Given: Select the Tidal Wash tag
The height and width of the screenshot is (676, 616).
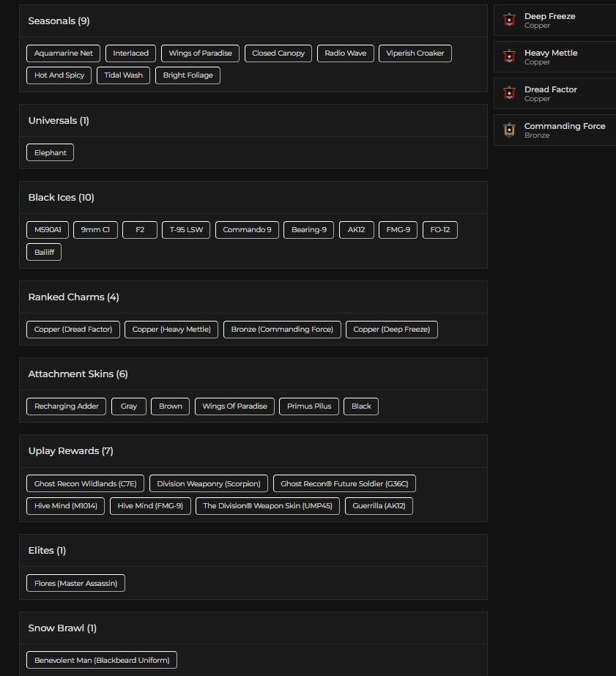Looking at the screenshot, I should point(123,75).
